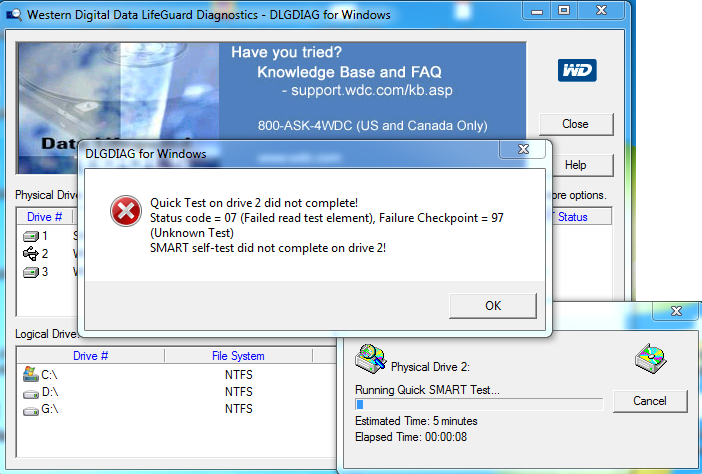Screen dimensions: 702x474
Task: Select the G:\ logical drive icon
Action: pyautogui.click(x=31, y=411)
